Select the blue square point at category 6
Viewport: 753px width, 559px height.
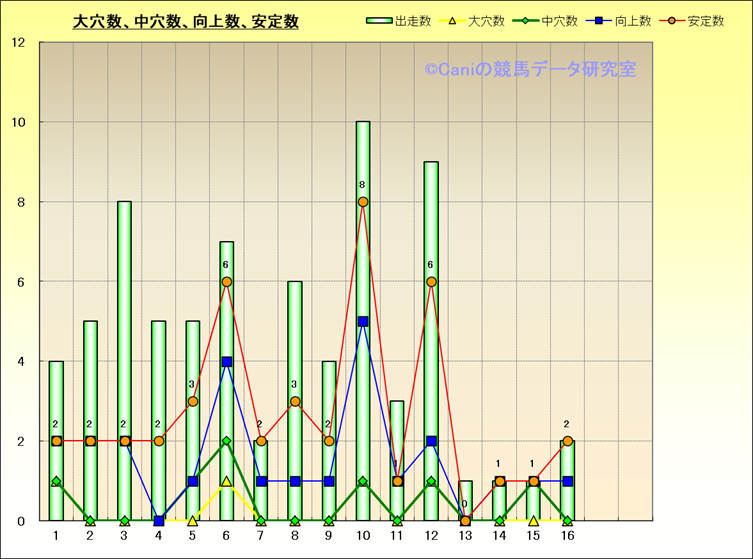(227, 362)
